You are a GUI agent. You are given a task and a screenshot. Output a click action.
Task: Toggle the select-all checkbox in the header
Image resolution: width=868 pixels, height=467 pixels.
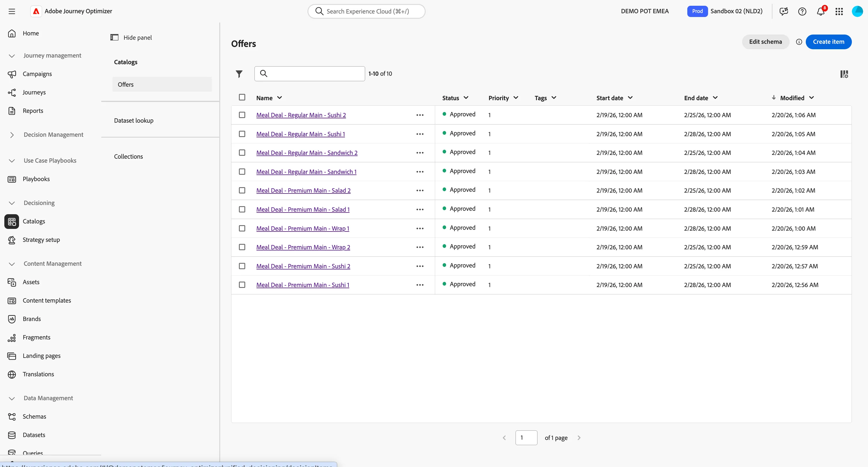tap(242, 97)
